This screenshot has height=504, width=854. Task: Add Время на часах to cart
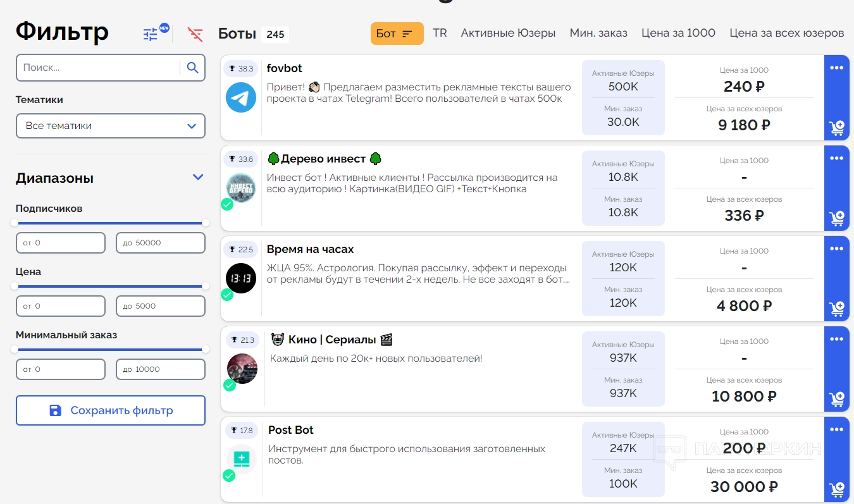click(x=836, y=309)
